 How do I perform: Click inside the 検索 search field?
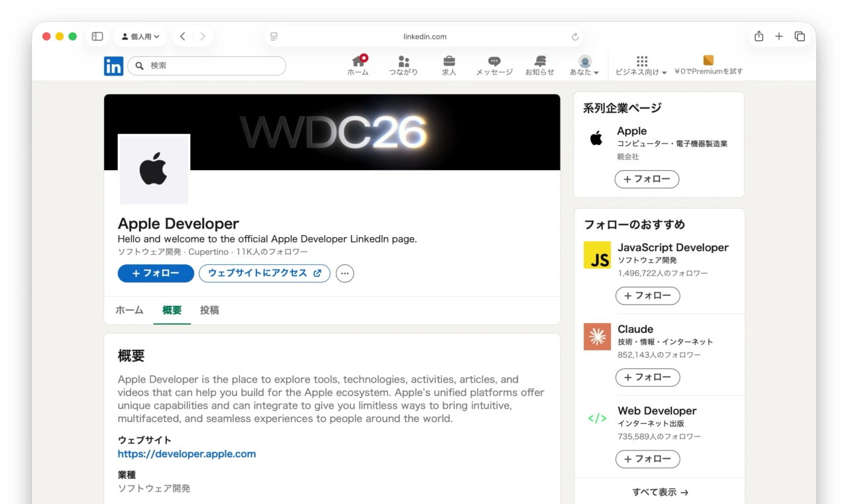(206, 66)
